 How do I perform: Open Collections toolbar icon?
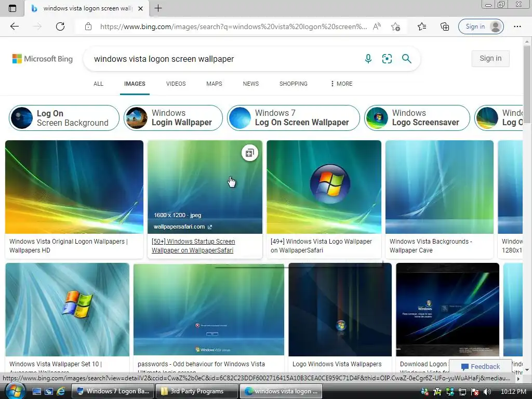pos(445,26)
